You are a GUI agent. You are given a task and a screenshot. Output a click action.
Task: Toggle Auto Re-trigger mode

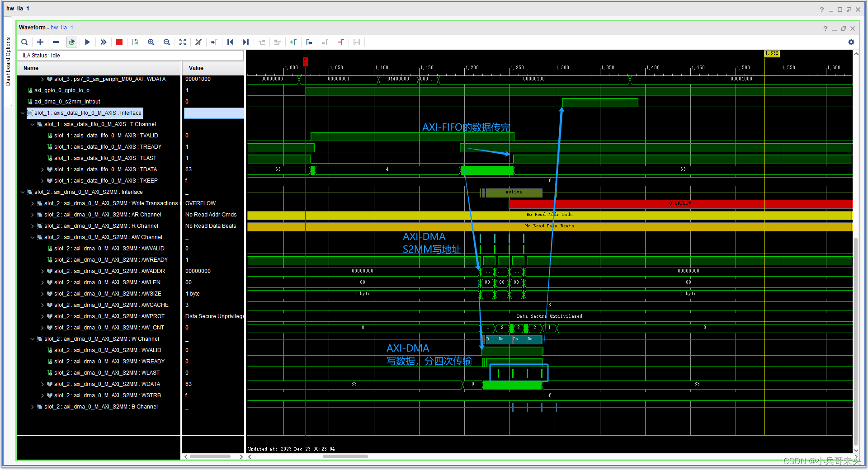click(x=71, y=42)
